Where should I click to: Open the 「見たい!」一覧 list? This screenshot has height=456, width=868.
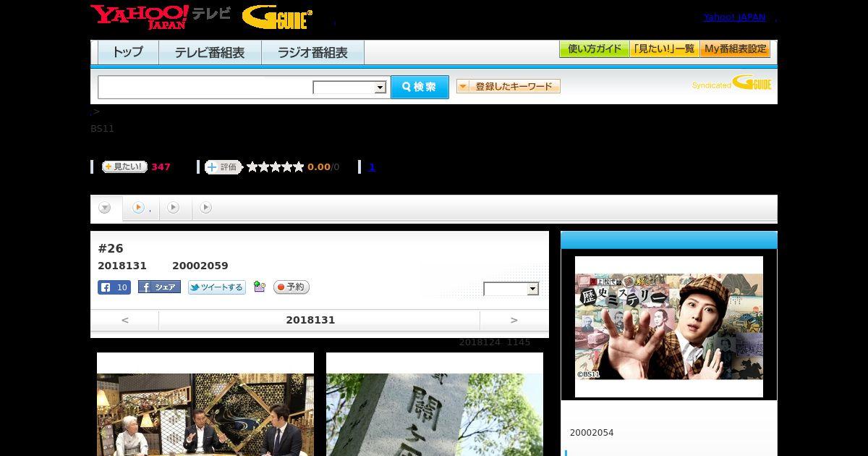click(665, 49)
